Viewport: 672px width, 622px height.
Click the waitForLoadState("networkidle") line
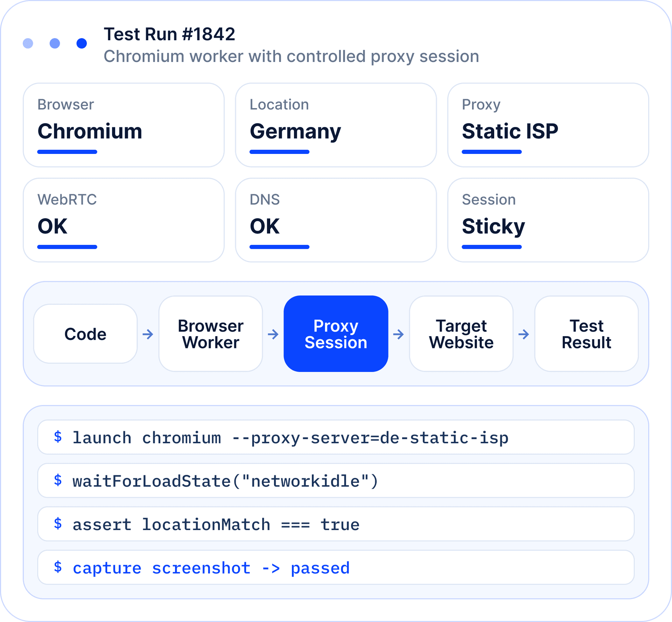click(x=336, y=481)
